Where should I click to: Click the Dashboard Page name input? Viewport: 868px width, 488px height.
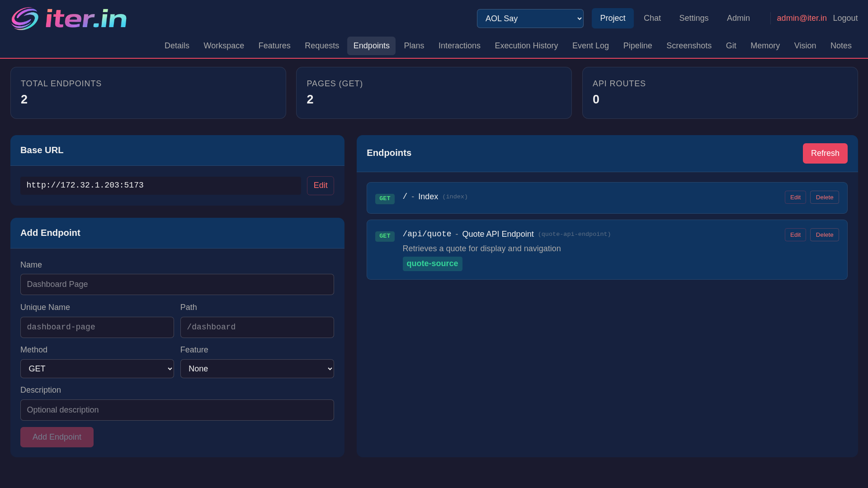pyautogui.click(x=177, y=284)
